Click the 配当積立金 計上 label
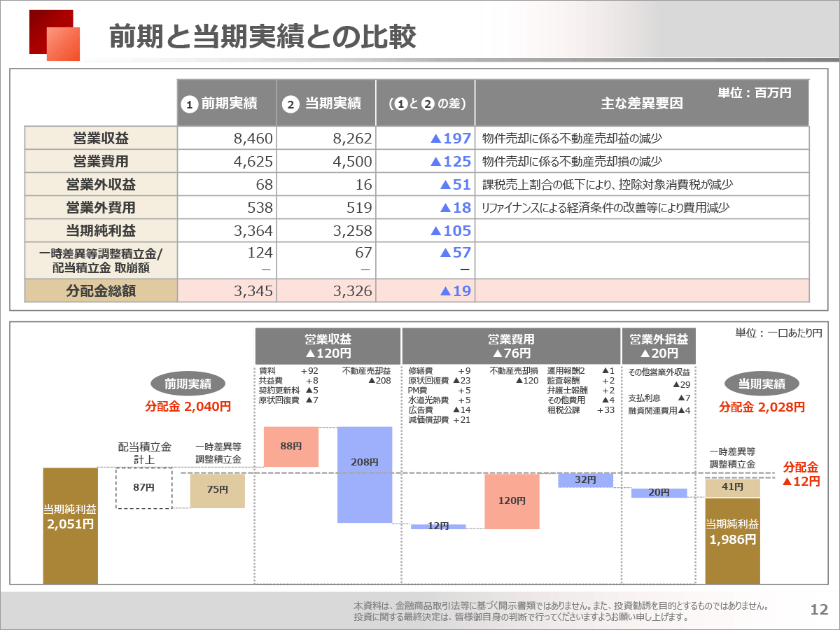 point(144,454)
